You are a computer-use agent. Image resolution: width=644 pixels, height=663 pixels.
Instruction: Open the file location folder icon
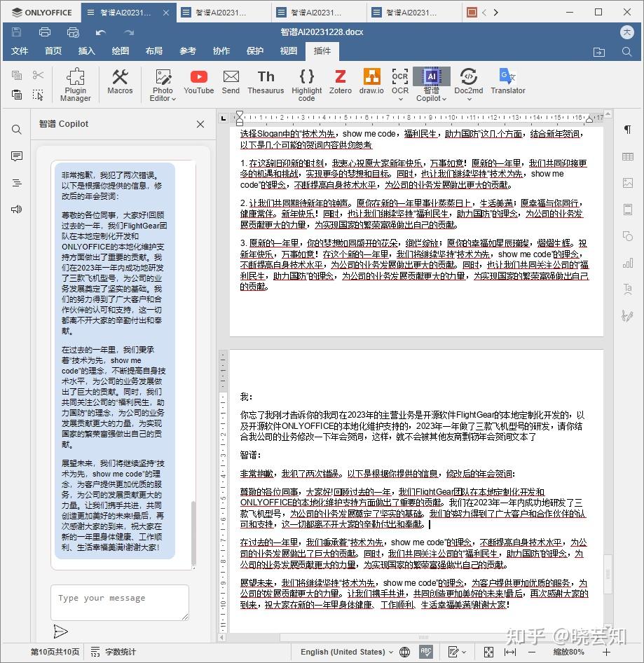598,52
